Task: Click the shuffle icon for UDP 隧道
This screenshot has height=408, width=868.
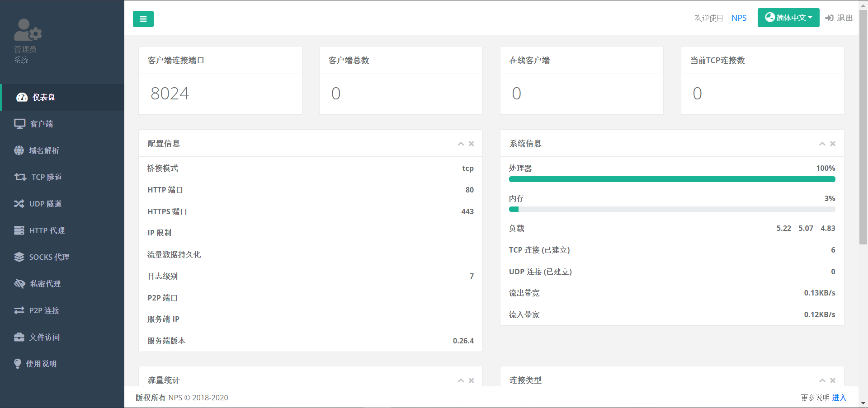Action: point(19,204)
